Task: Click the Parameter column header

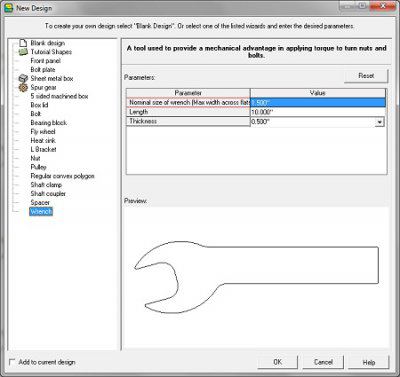Action: click(x=188, y=93)
